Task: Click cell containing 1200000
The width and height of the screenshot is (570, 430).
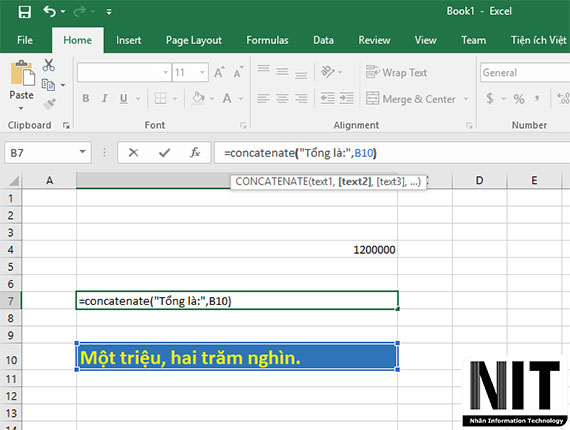Action: tap(237, 250)
